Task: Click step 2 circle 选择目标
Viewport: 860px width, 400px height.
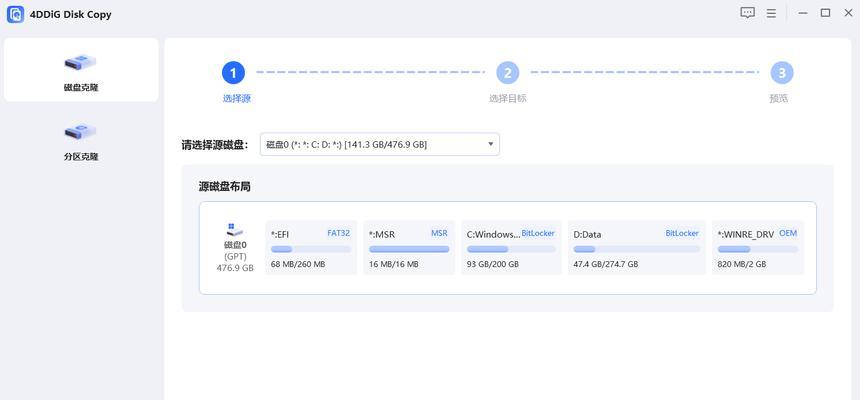Action: [x=507, y=73]
